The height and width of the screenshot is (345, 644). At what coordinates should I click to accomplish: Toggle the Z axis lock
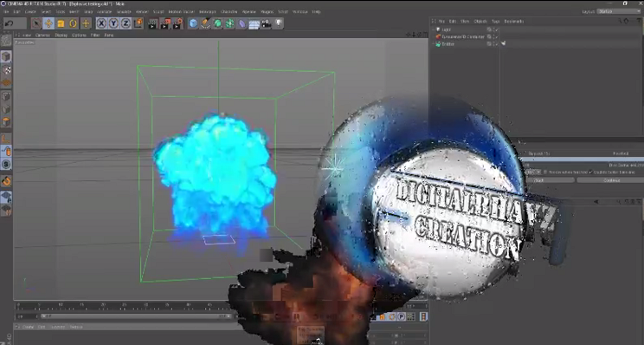pos(126,23)
